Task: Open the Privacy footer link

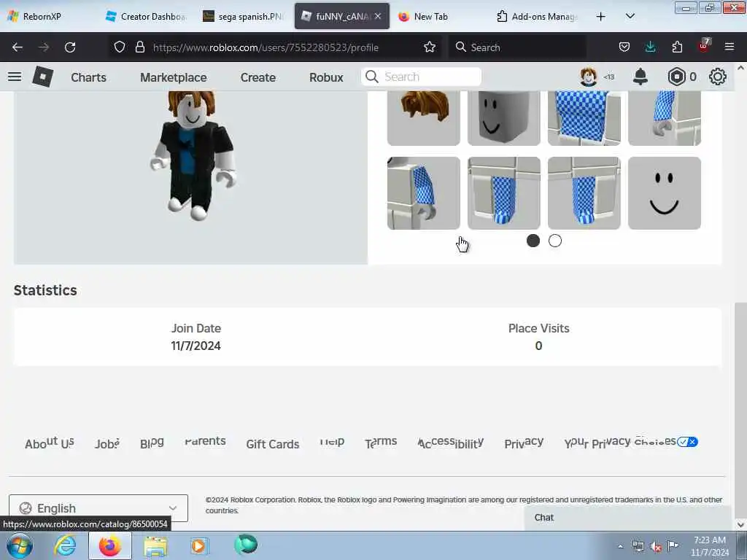Action: coord(524,443)
